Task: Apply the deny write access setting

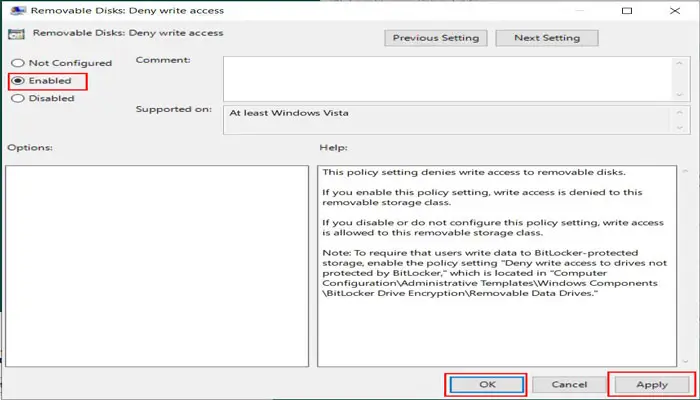Action: (650, 383)
